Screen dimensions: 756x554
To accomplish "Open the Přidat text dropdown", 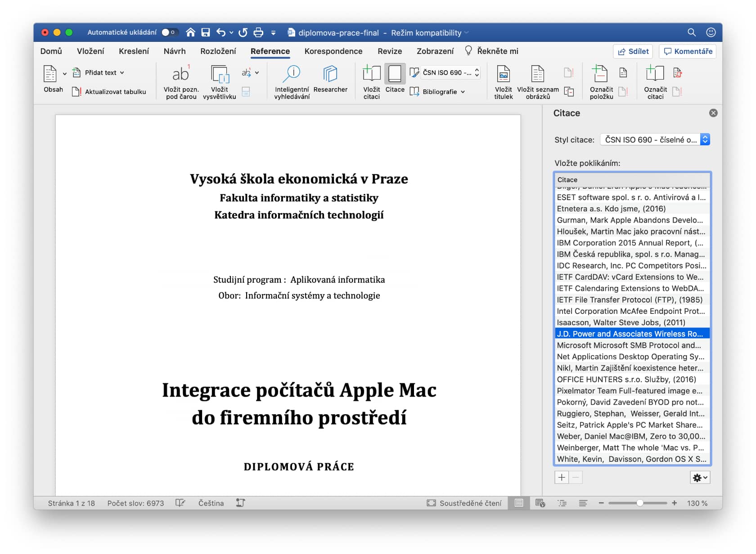I will [99, 72].
